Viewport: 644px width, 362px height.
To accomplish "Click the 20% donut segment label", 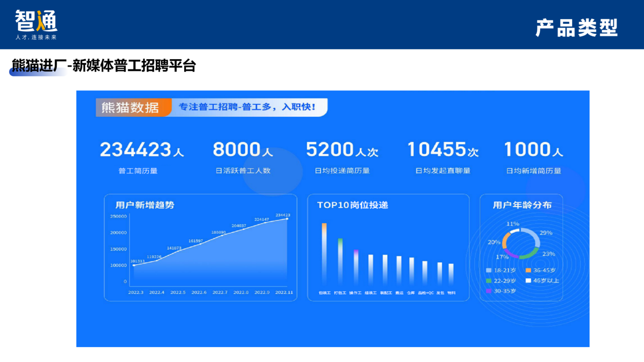I will (x=494, y=242).
